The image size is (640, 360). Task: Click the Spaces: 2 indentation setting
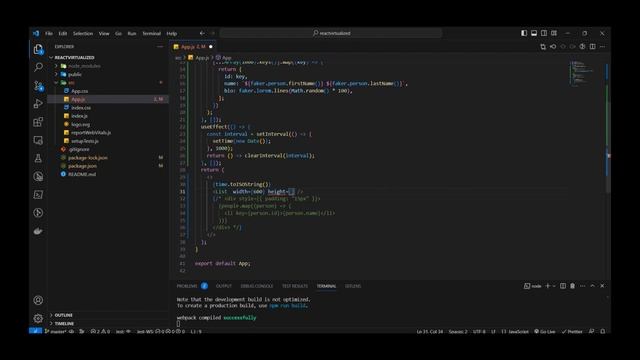458,331
